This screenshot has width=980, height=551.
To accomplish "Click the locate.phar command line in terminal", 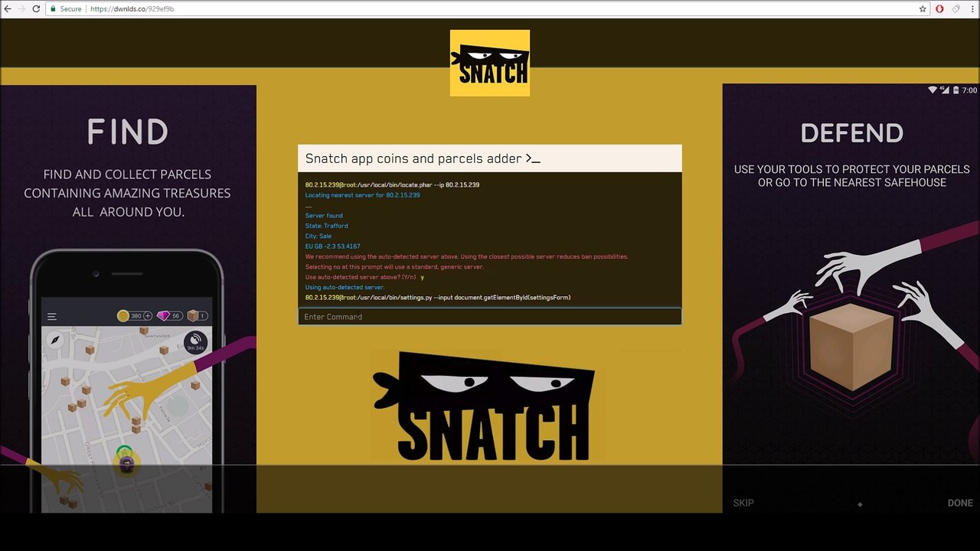I will click(392, 185).
